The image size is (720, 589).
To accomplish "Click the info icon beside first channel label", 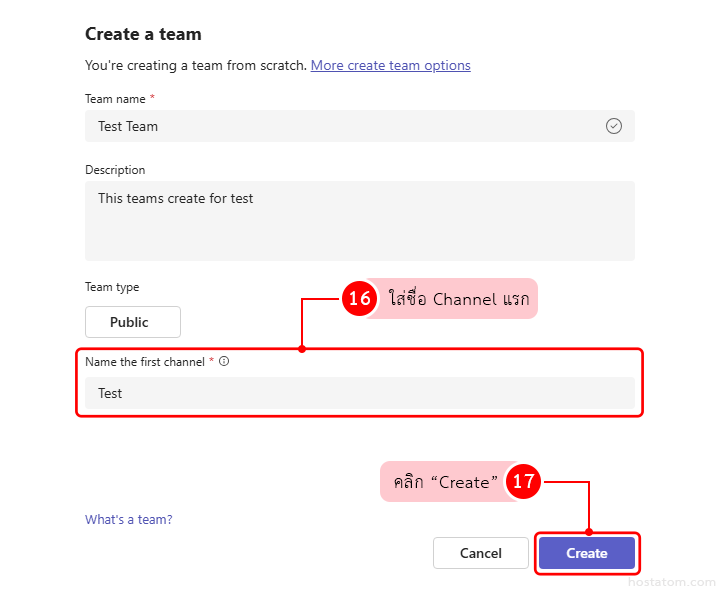I will click(x=224, y=361).
